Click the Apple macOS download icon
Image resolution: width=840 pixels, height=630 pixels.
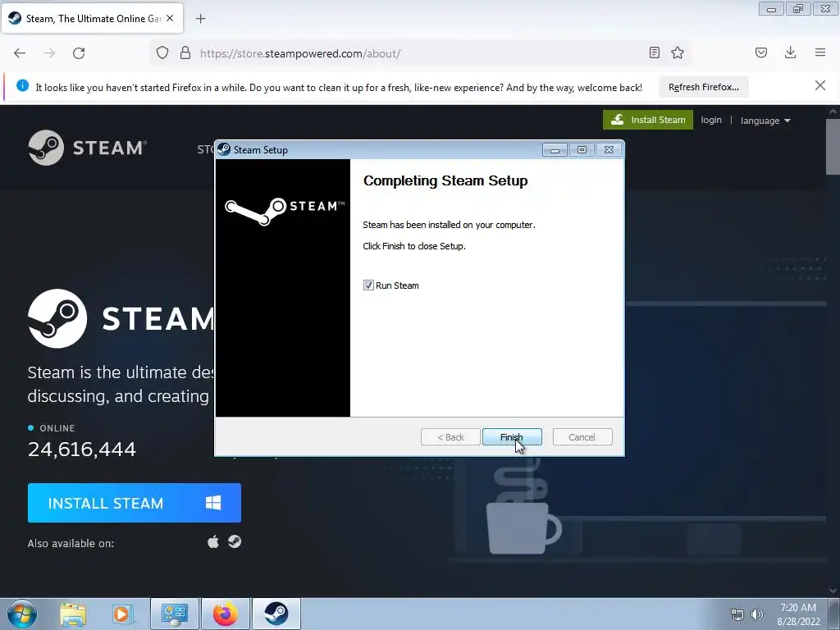click(x=213, y=541)
